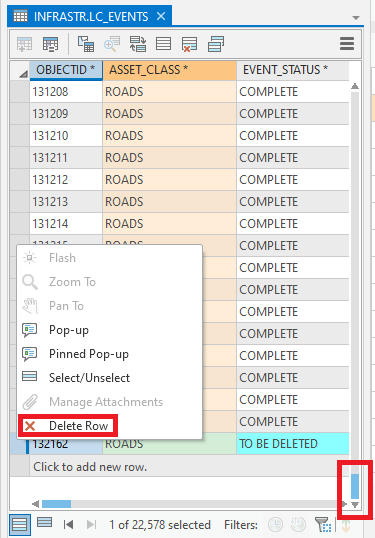Screen dimensions: 375x538
Task: Toggle Show Selected Records view
Action: click(45, 523)
